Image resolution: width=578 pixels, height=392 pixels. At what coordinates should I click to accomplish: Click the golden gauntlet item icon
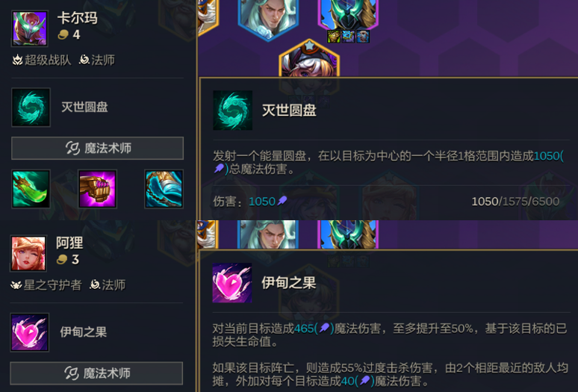tap(97, 189)
